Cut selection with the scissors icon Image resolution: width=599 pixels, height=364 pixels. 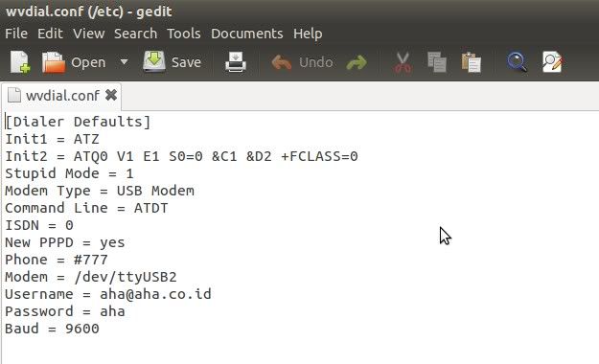click(x=403, y=62)
